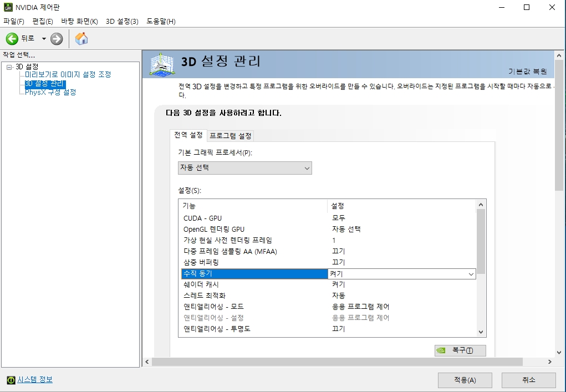This screenshot has width=566, height=392.
Task: Collapse the 3D 설정 tree node
Action: (9, 67)
